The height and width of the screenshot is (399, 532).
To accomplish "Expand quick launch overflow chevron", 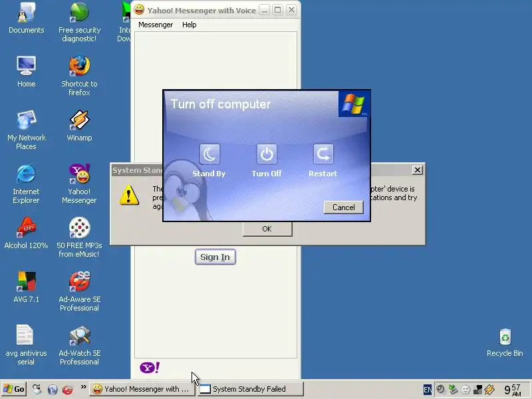I will (x=83, y=387).
